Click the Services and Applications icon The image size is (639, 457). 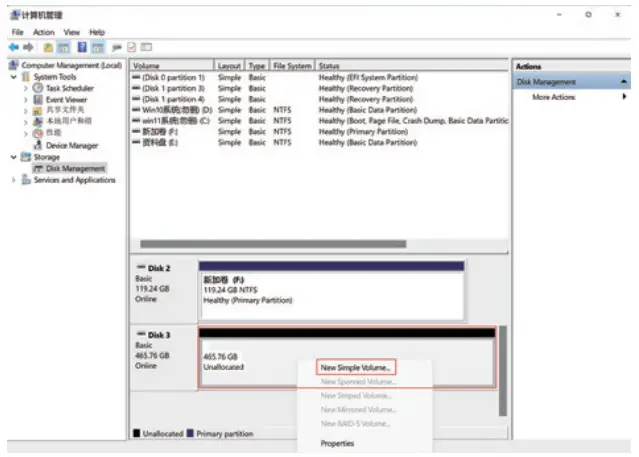(x=26, y=179)
